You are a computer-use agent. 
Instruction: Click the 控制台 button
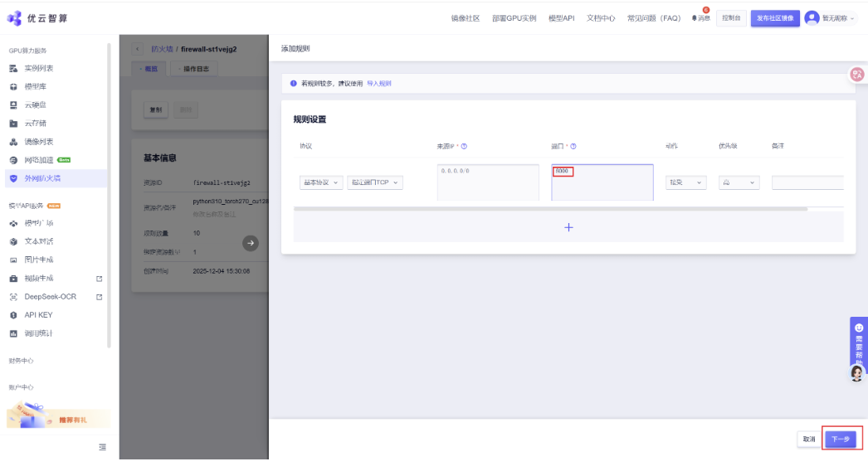(x=731, y=18)
